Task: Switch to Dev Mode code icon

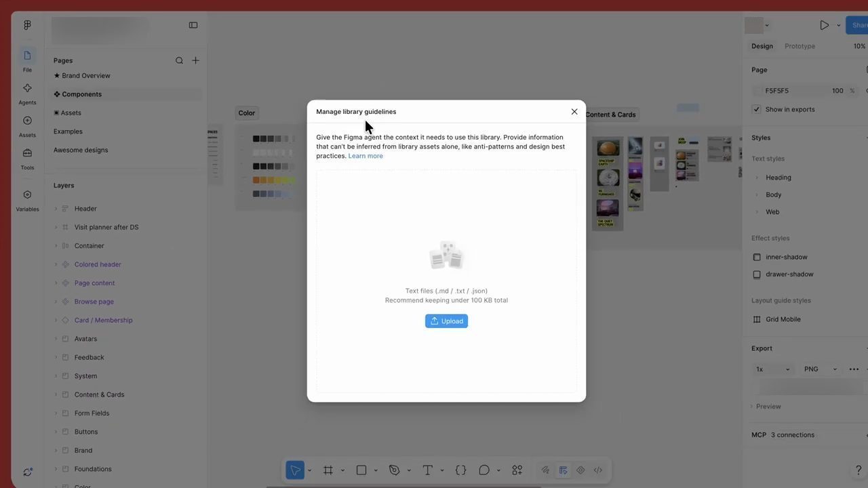Action: click(x=598, y=470)
